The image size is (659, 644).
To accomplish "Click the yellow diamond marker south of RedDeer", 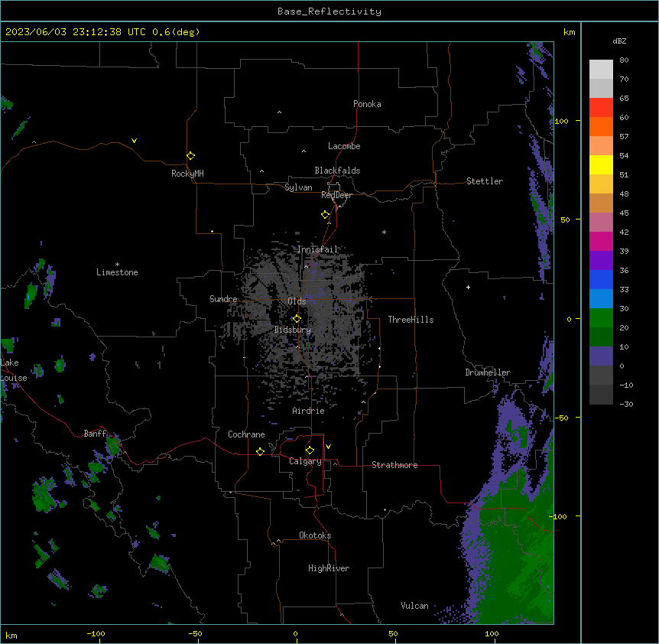I will coord(326,215).
